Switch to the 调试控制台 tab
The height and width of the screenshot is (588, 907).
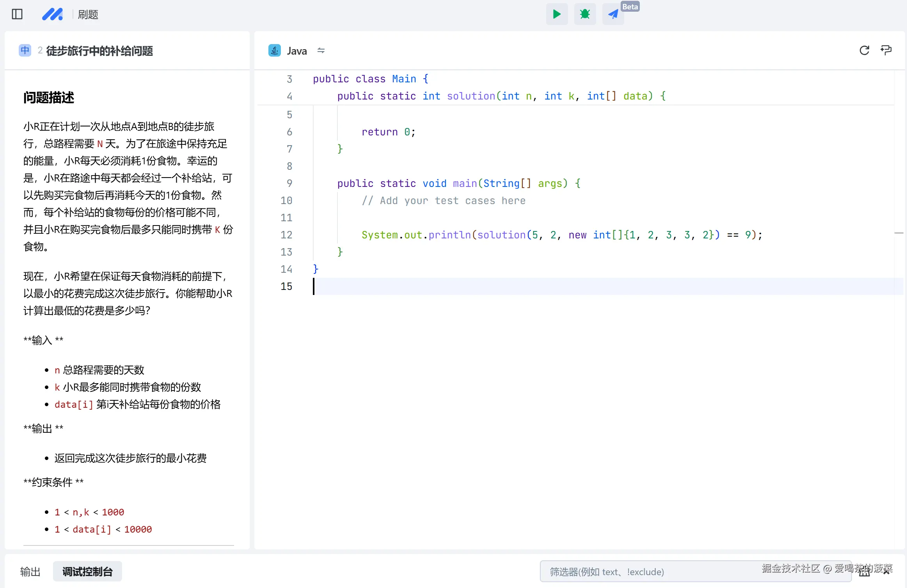[87, 572]
